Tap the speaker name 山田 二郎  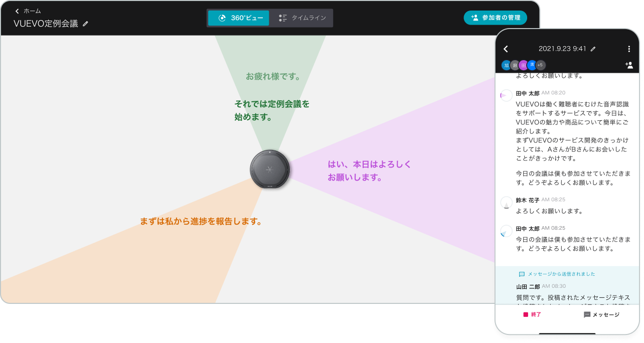pyautogui.click(x=528, y=287)
